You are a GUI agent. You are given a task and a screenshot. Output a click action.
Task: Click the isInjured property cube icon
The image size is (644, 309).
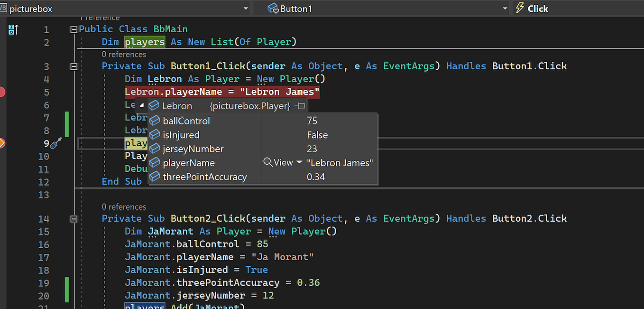[x=154, y=135]
